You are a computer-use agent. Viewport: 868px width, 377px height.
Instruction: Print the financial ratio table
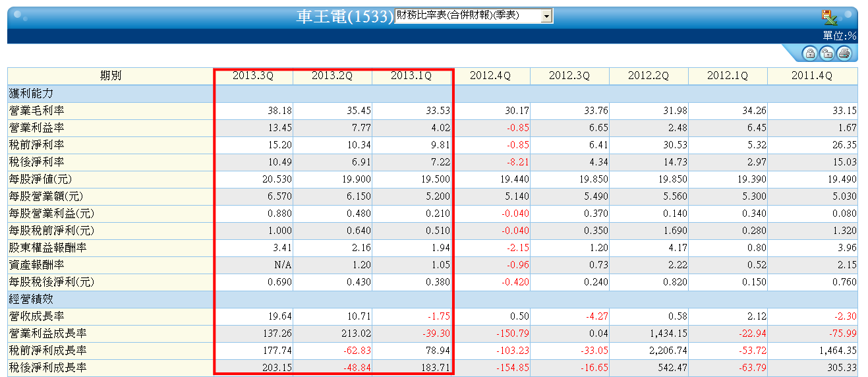pyautogui.click(x=844, y=54)
